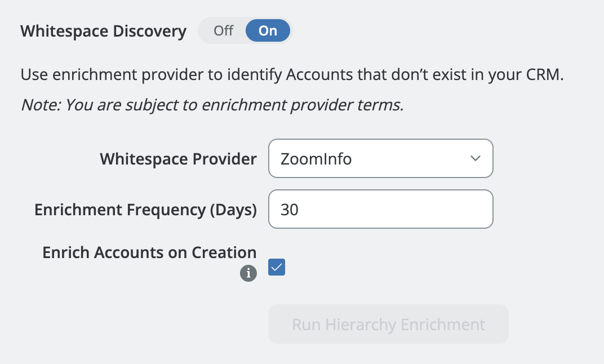
Task: Click the Whitespace Discovery heading
Action: 103,31
